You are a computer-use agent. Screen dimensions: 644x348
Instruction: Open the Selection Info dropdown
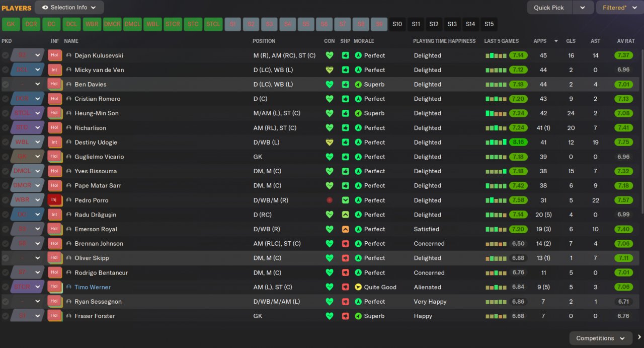pyautogui.click(x=69, y=8)
